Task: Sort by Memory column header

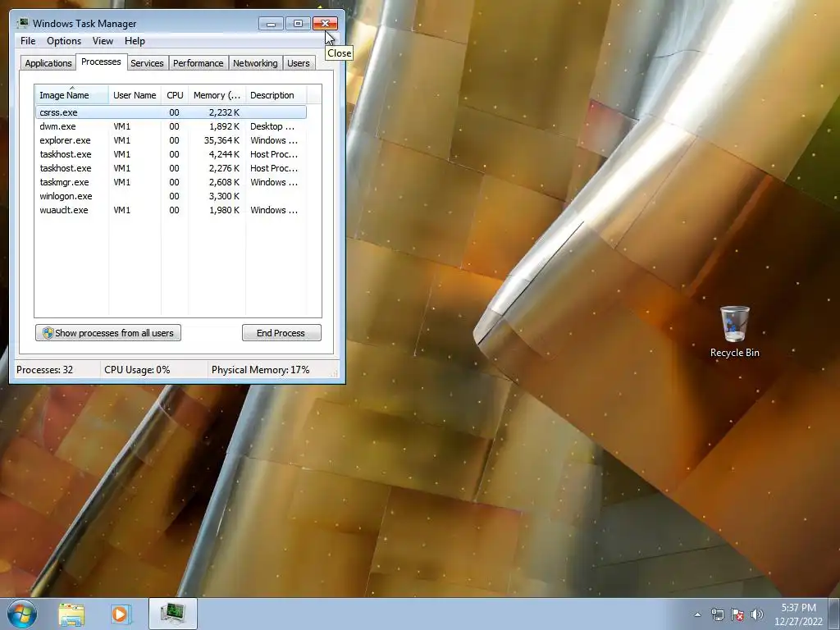Action: pos(217,95)
